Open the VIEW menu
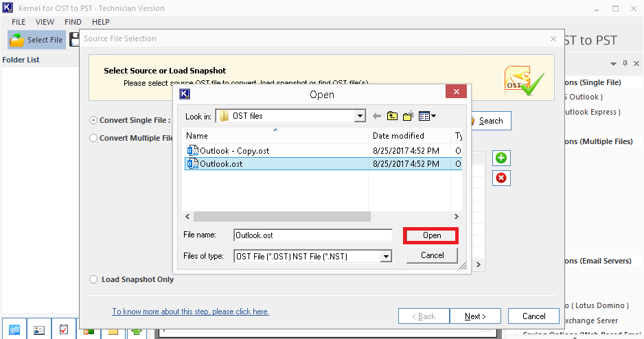This screenshot has width=644, height=339. click(x=45, y=22)
